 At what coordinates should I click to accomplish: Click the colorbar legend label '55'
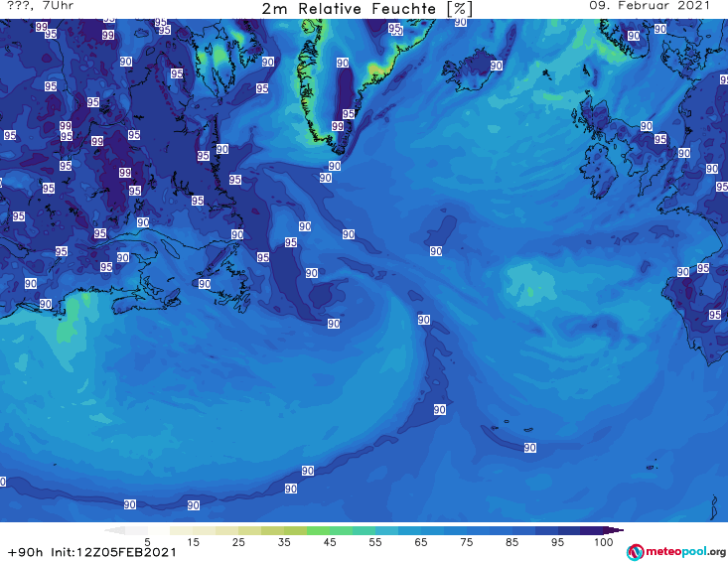[375, 542]
